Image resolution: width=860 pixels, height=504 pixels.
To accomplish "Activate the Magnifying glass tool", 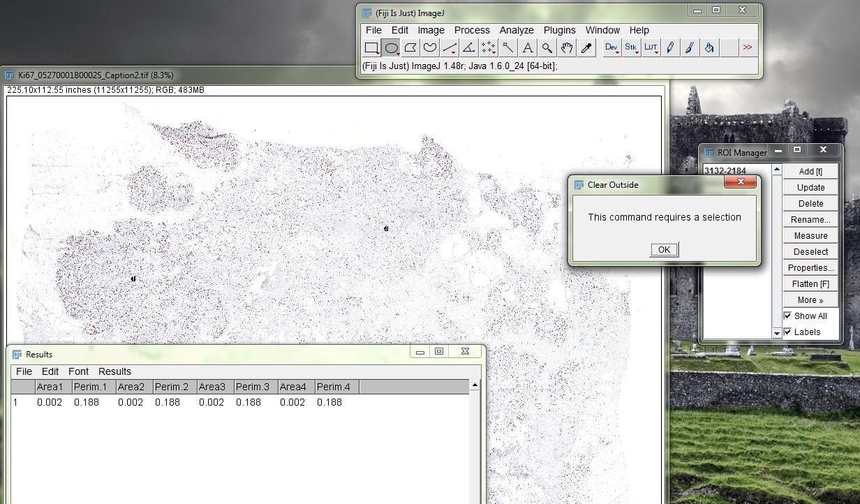I will tap(547, 47).
